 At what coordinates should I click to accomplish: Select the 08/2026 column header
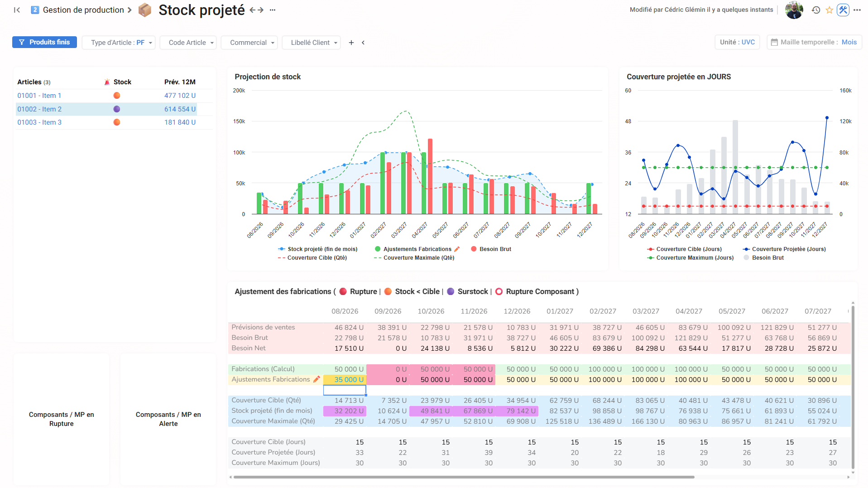(x=345, y=311)
